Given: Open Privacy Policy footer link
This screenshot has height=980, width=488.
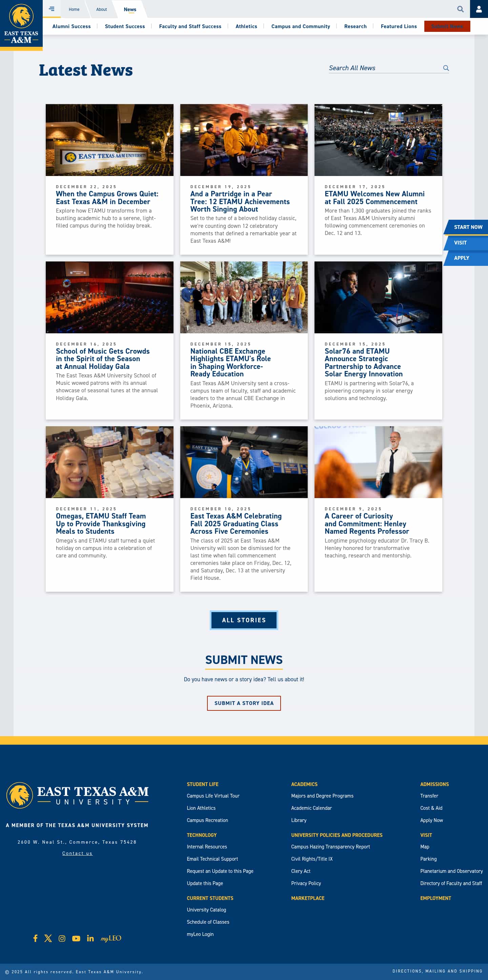Looking at the screenshot, I should pyautogui.click(x=306, y=883).
